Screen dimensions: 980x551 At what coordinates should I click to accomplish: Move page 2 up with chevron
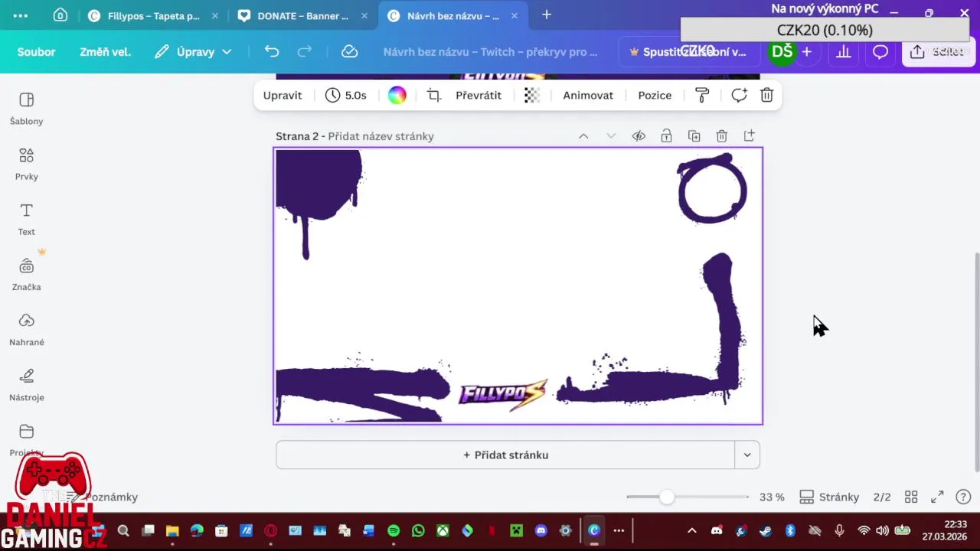[x=583, y=136]
